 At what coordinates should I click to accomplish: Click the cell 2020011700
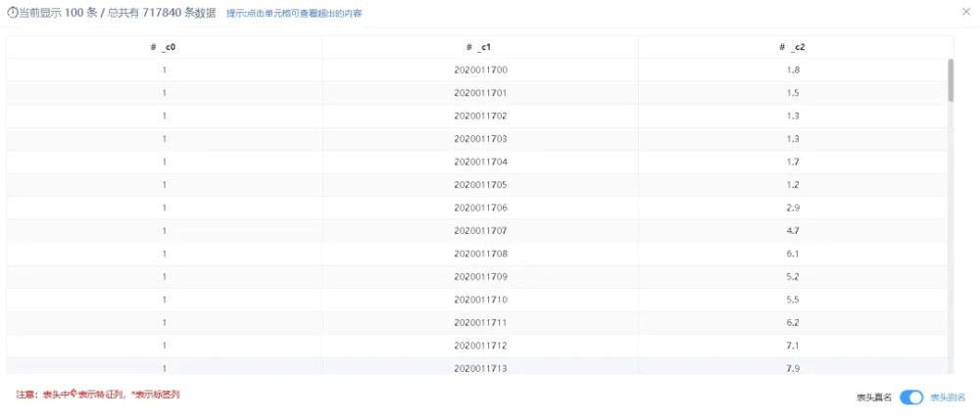pyautogui.click(x=480, y=70)
